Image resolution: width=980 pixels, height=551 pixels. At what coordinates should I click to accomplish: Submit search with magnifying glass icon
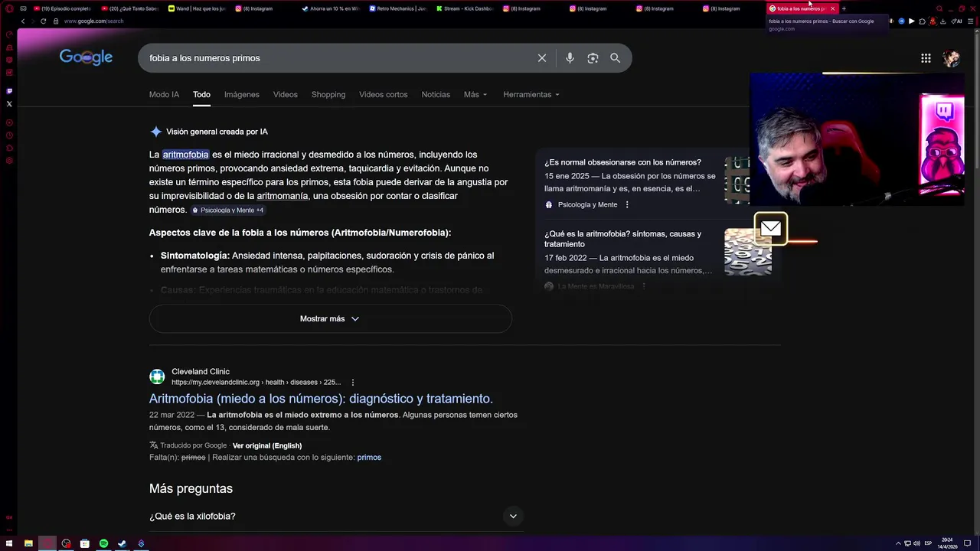(x=615, y=58)
